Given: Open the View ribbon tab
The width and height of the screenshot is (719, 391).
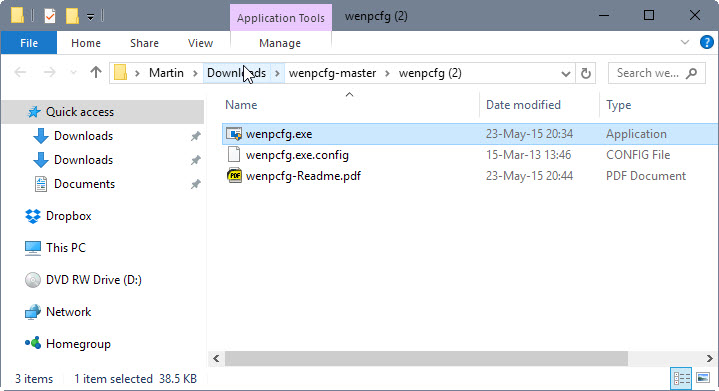Looking at the screenshot, I should coord(200,43).
